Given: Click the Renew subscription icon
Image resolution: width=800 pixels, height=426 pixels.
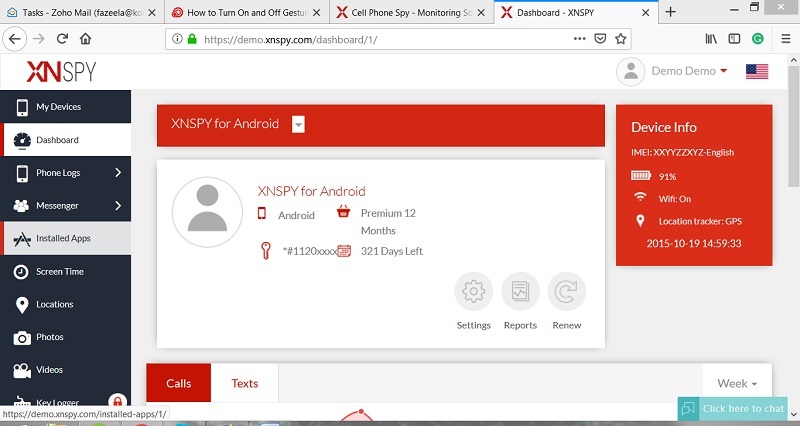Looking at the screenshot, I should [x=567, y=291].
